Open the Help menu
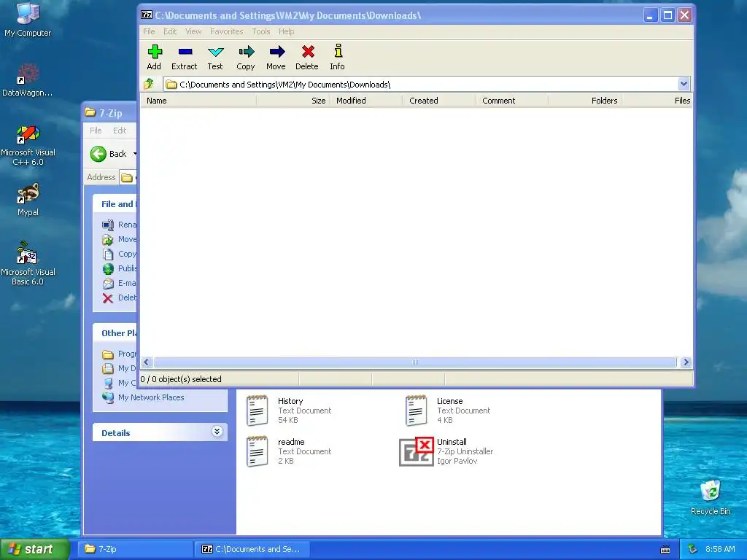 coord(286,31)
